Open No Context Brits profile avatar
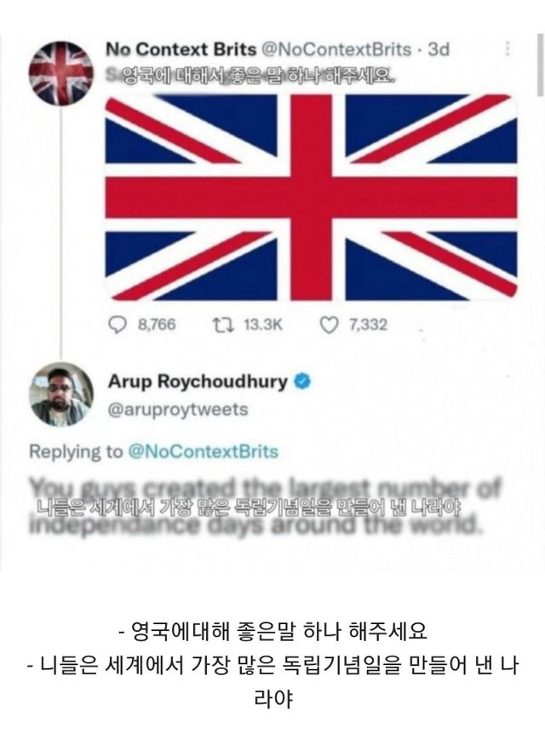Image resolution: width=545 pixels, height=756 pixels. point(60,73)
